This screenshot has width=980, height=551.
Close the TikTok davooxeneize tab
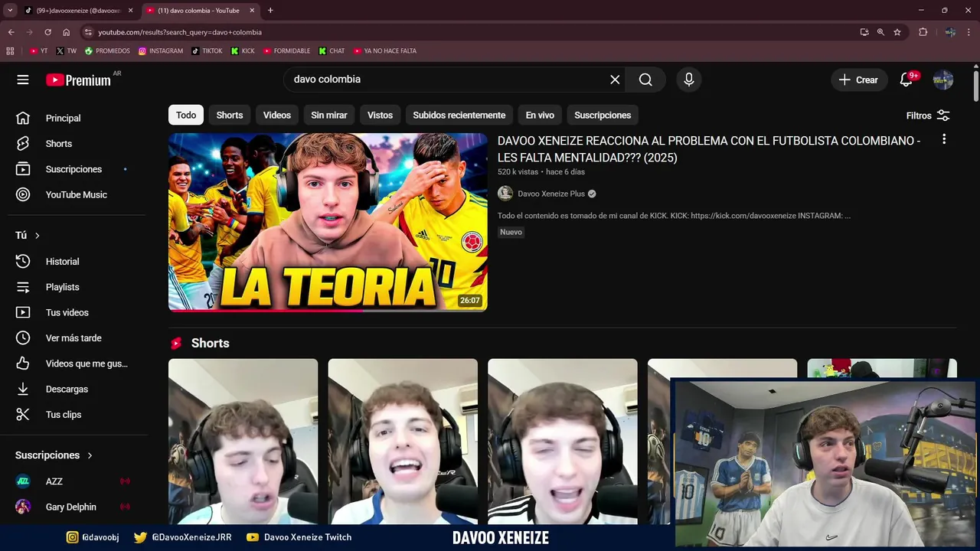pyautogui.click(x=130, y=11)
